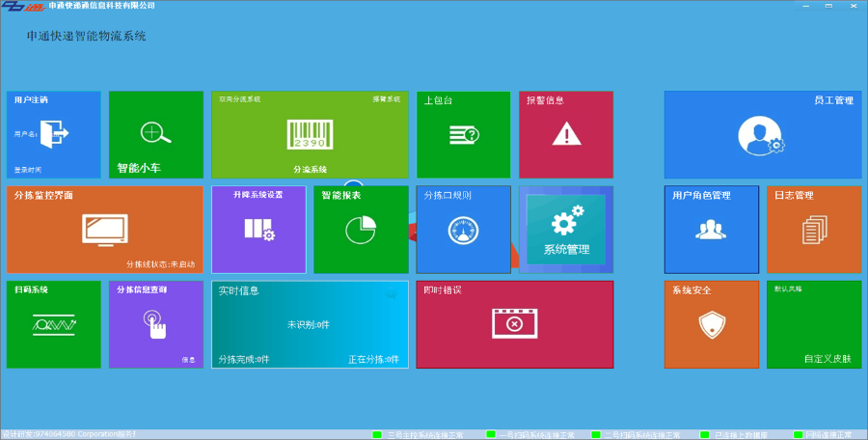Click the 设计研发 status bar text
The width and height of the screenshot is (868, 440).
(x=68, y=433)
